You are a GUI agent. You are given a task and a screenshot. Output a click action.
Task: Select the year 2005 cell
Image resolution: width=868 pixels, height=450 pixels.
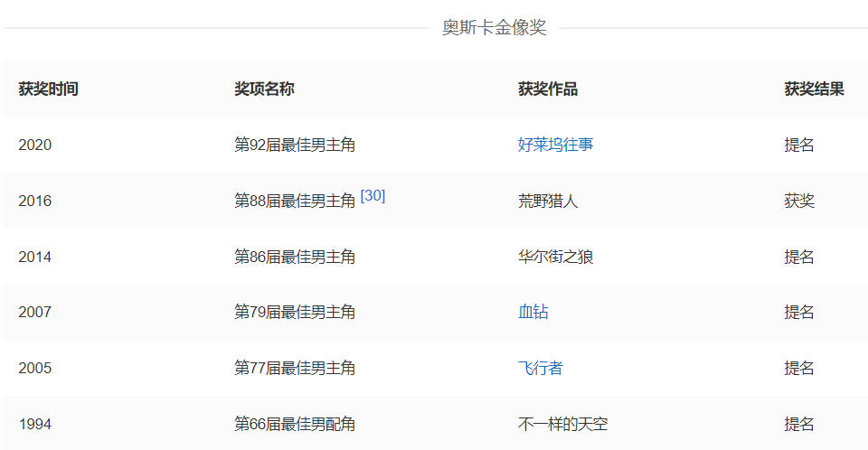click(x=35, y=368)
